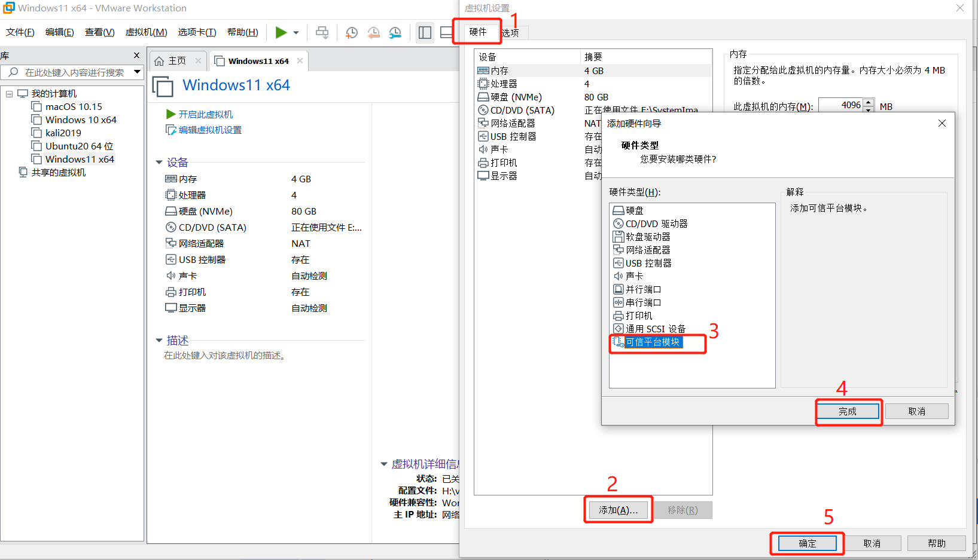
Task: Click 确定 in the virtual machine settings
Action: [x=807, y=543]
